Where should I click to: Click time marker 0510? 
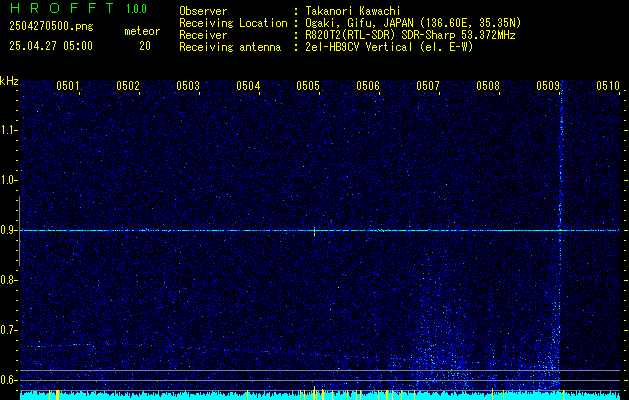click(608, 86)
